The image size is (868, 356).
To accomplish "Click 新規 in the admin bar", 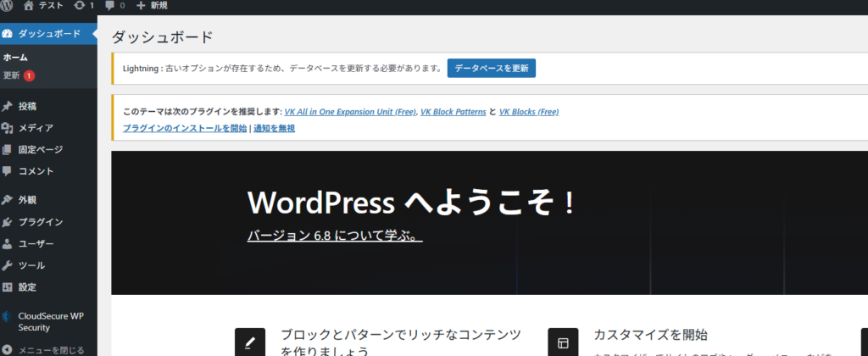I will [x=159, y=6].
